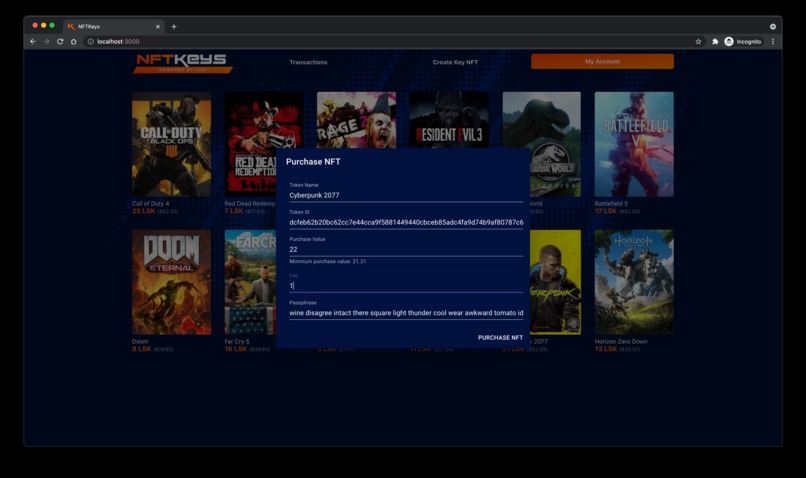This screenshot has height=478, width=806.
Task: Close the NFTKeys browser tab
Action: [158, 27]
